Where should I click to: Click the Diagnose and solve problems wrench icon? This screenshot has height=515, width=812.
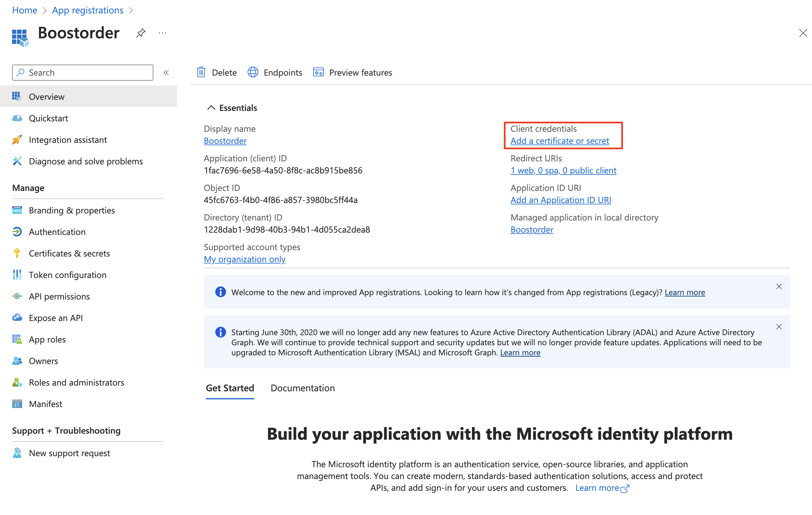tap(17, 161)
